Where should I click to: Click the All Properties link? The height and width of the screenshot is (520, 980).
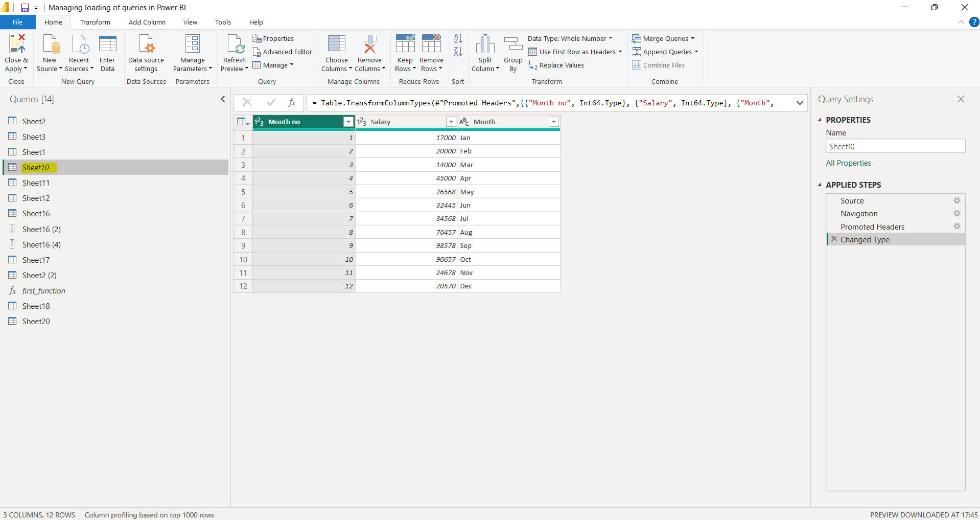(x=848, y=163)
